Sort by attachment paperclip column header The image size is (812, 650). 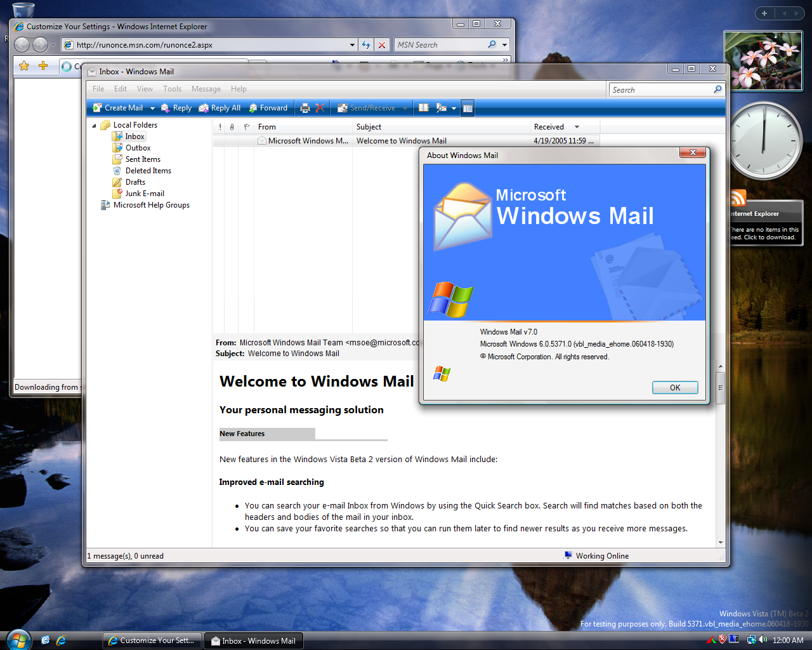232,127
